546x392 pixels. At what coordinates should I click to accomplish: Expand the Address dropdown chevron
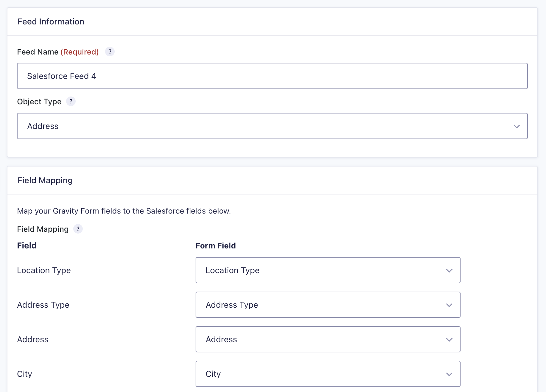449,340
